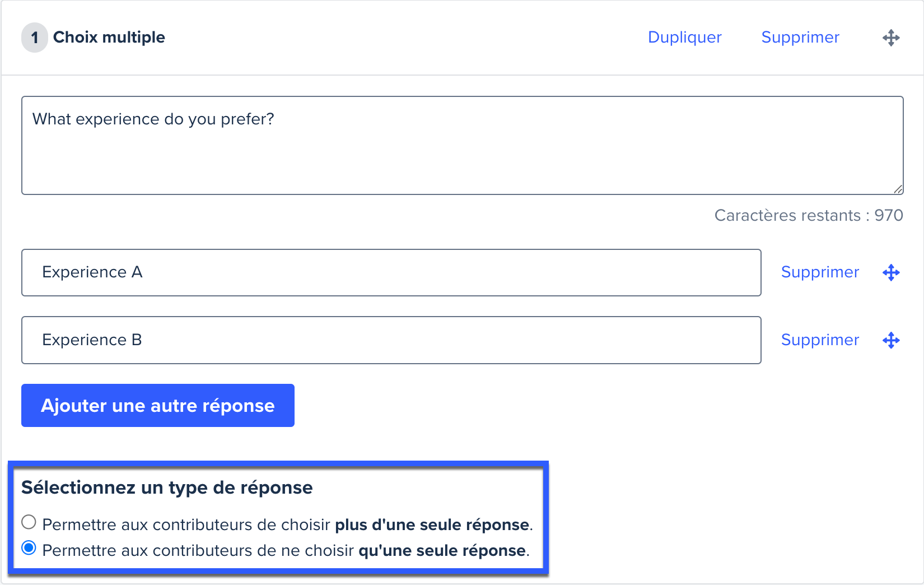Click the question text area
Screen dimensions: 924x585
pos(463,146)
